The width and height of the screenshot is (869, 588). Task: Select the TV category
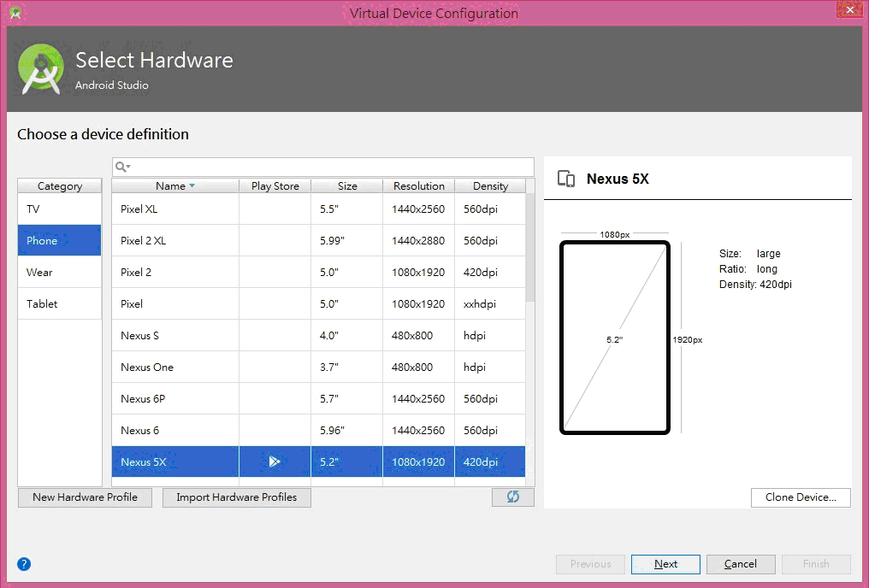tap(60, 209)
